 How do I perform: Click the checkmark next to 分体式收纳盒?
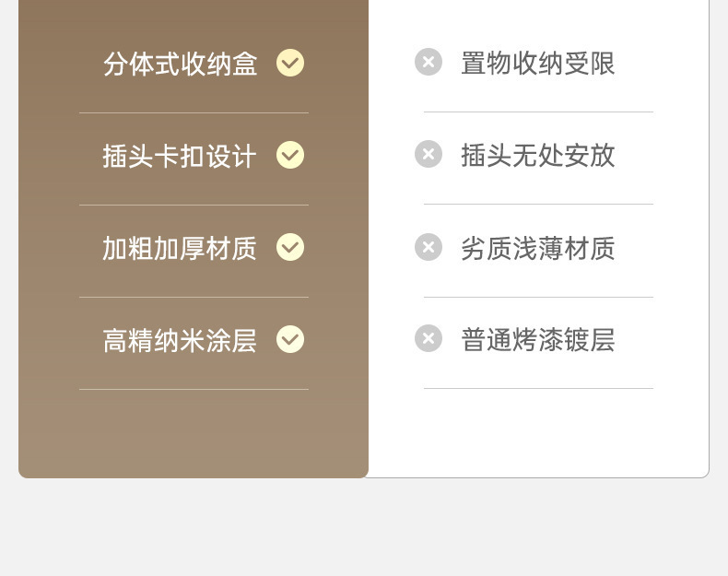(290, 63)
